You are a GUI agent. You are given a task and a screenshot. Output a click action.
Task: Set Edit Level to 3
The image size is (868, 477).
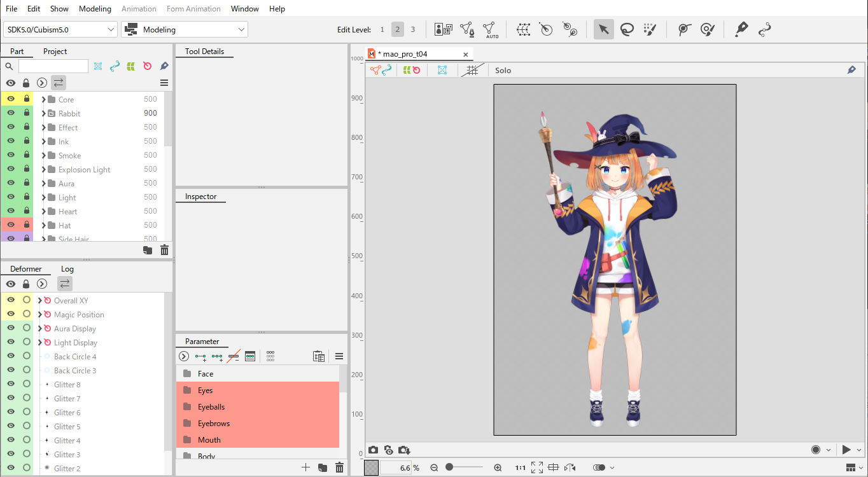[x=412, y=29]
